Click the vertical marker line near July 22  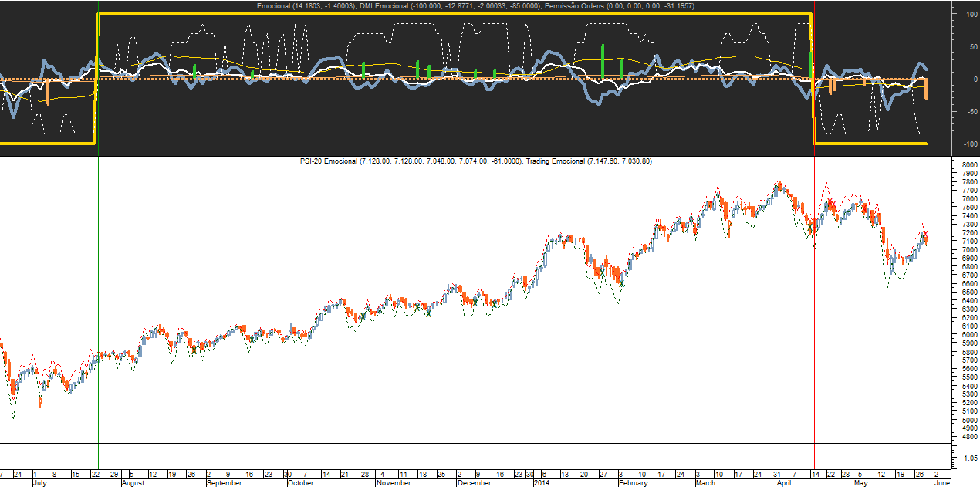tap(99, 309)
